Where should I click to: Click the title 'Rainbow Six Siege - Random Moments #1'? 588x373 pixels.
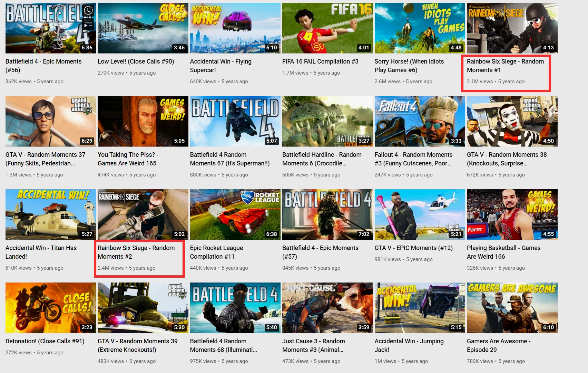[x=505, y=66]
